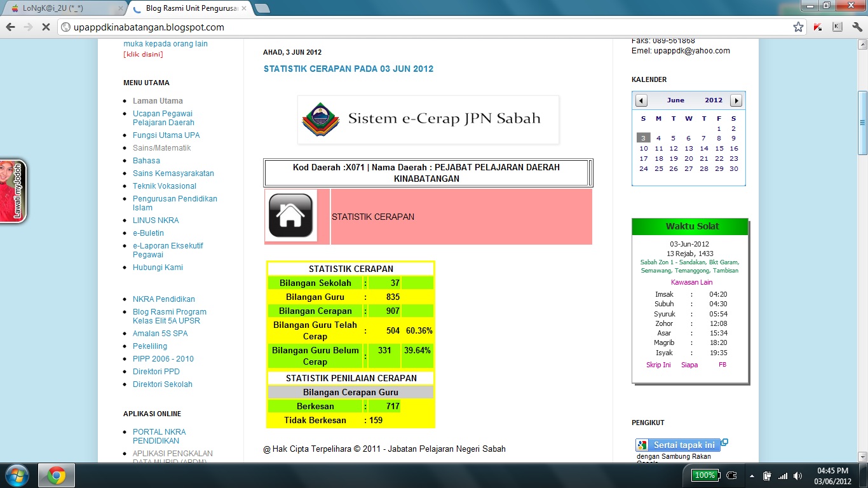The width and height of the screenshot is (868, 488).
Task: Open the Pekeliling link
Action: tap(150, 346)
